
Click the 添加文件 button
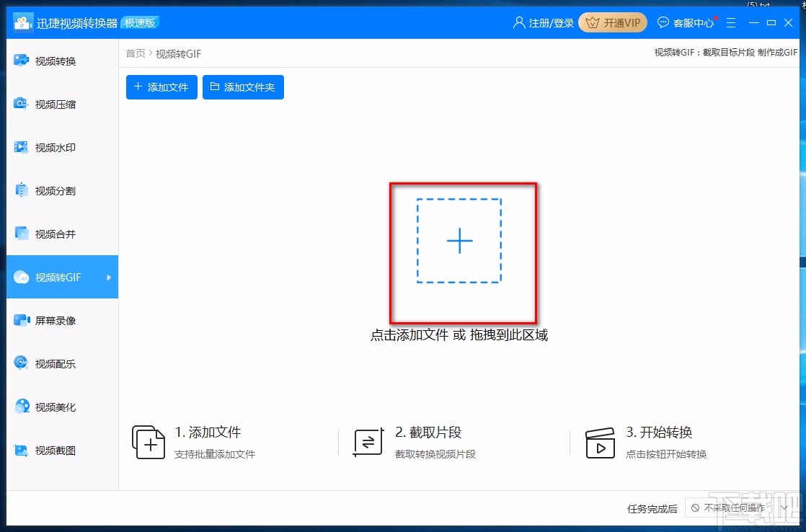coord(161,87)
